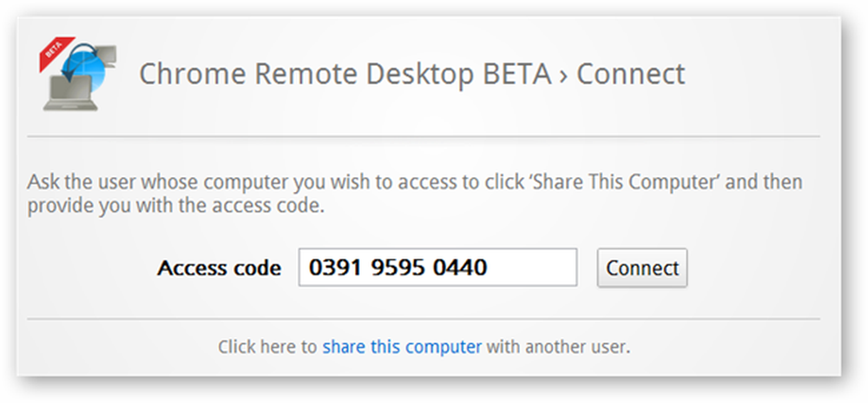Click the blue globe in the logo
The width and height of the screenshot is (868, 403).
[83, 71]
